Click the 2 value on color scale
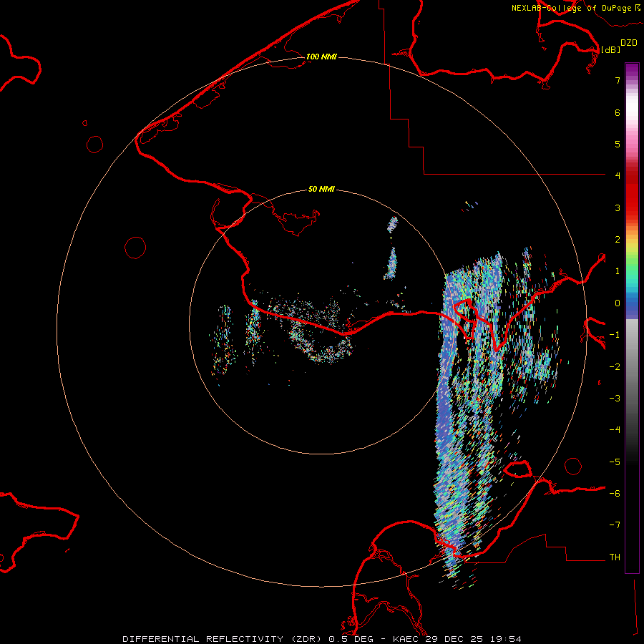 tap(618, 240)
